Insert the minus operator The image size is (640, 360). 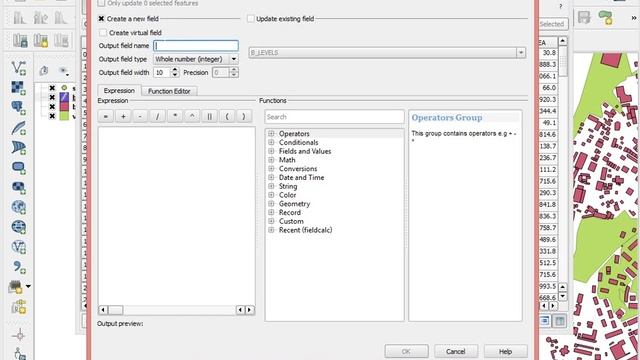click(140, 116)
